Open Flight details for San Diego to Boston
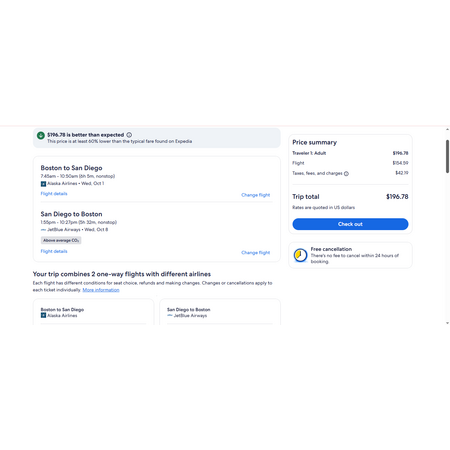450x450 pixels. point(54,251)
